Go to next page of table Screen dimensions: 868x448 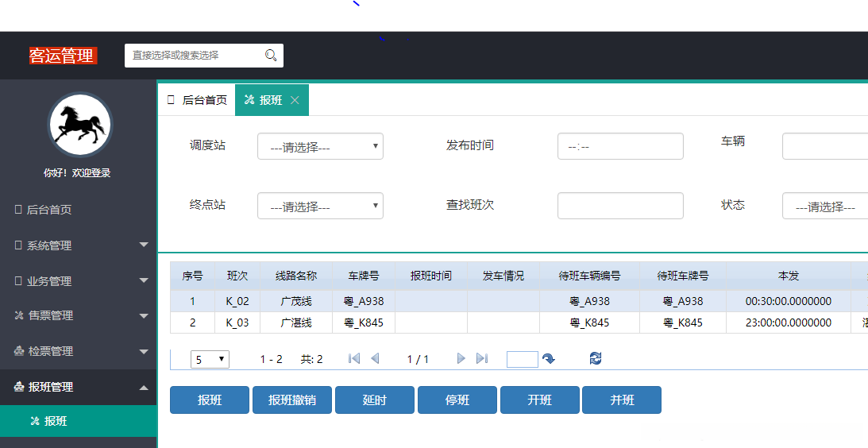tap(461, 359)
